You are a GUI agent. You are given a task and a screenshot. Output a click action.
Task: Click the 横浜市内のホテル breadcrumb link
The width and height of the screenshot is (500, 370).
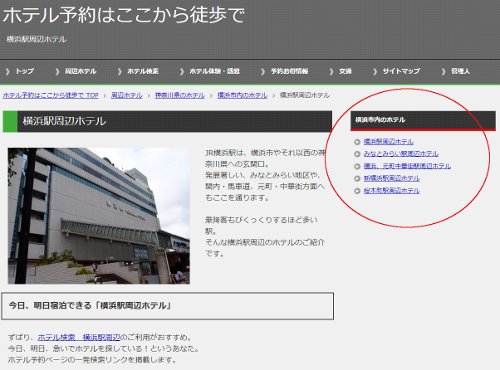[242, 95]
